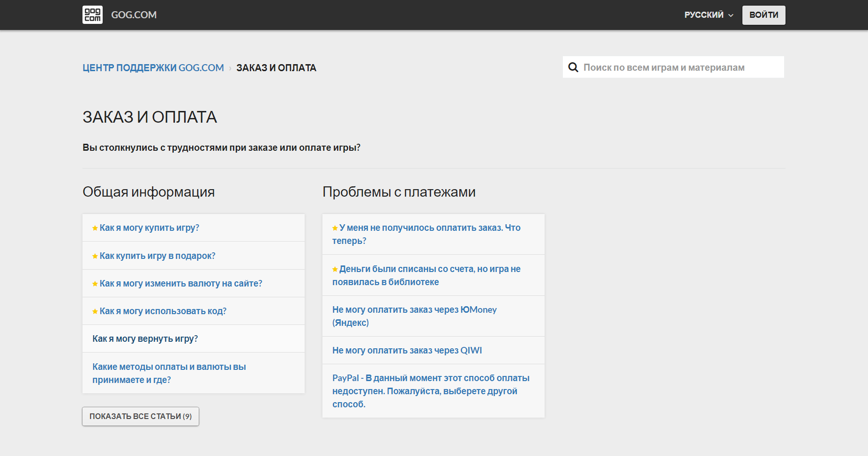Image resolution: width=868 pixels, height=456 pixels.
Task: Open article about accepted payment methods and currencies
Action: point(169,373)
